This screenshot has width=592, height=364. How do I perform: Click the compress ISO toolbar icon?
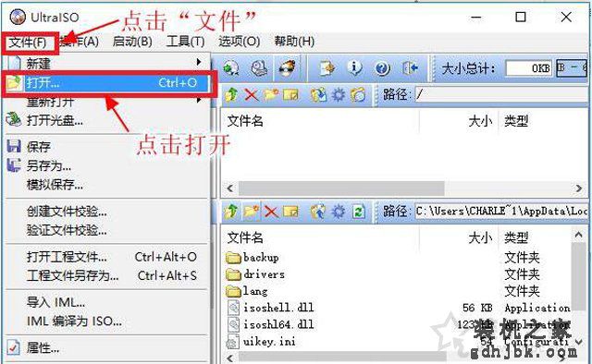click(x=231, y=68)
